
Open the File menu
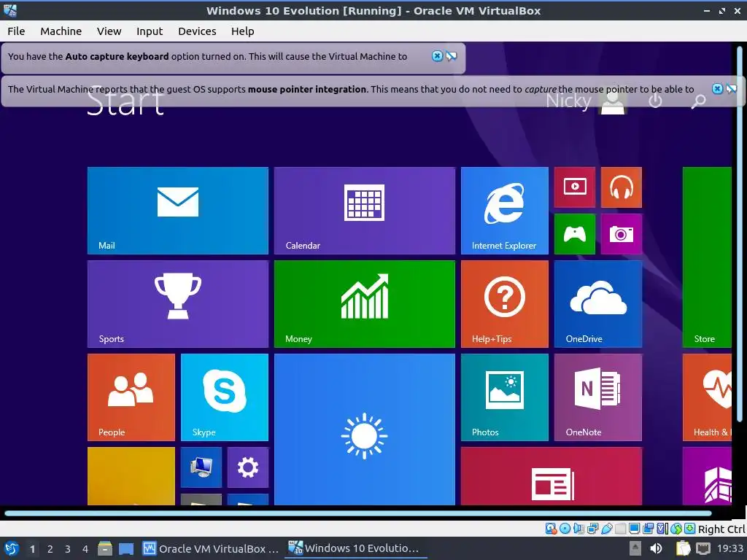click(x=16, y=31)
